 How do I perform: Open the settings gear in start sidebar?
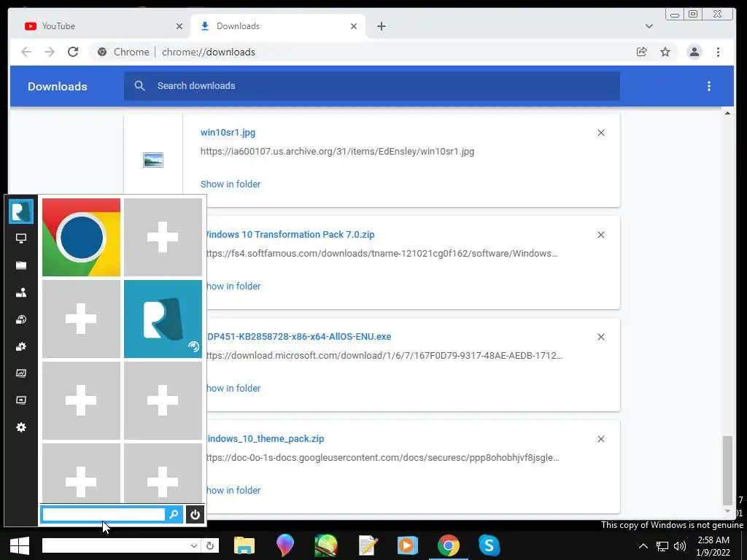(21, 427)
